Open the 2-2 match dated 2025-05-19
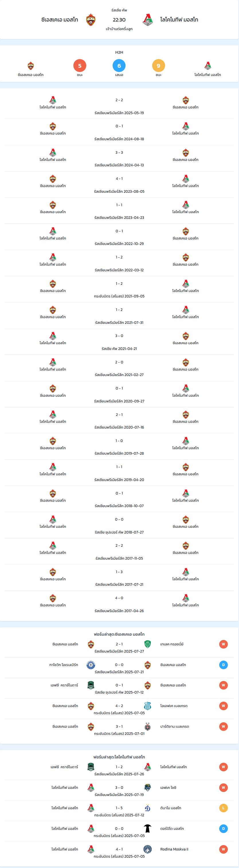Viewport: 239px width, 868px height. [119, 106]
